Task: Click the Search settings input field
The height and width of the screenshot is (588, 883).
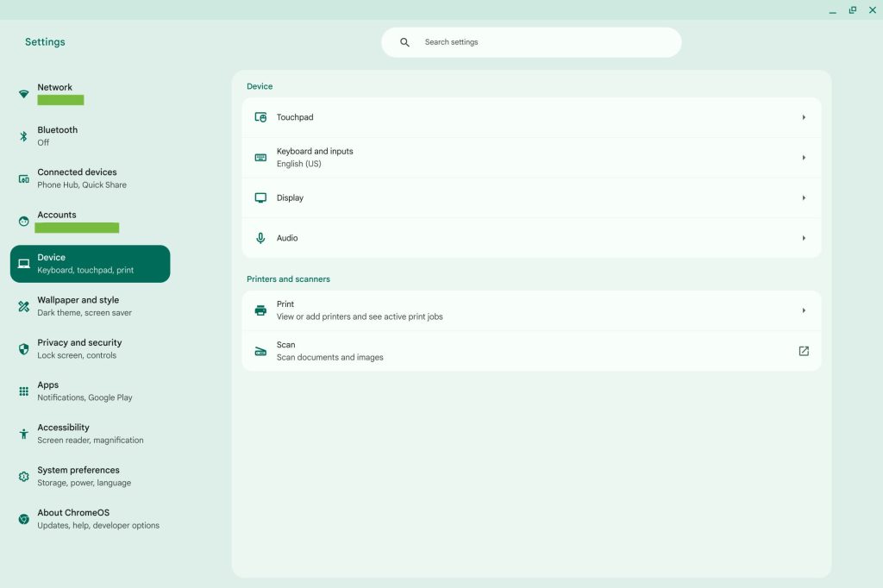Action: click(543, 42)
